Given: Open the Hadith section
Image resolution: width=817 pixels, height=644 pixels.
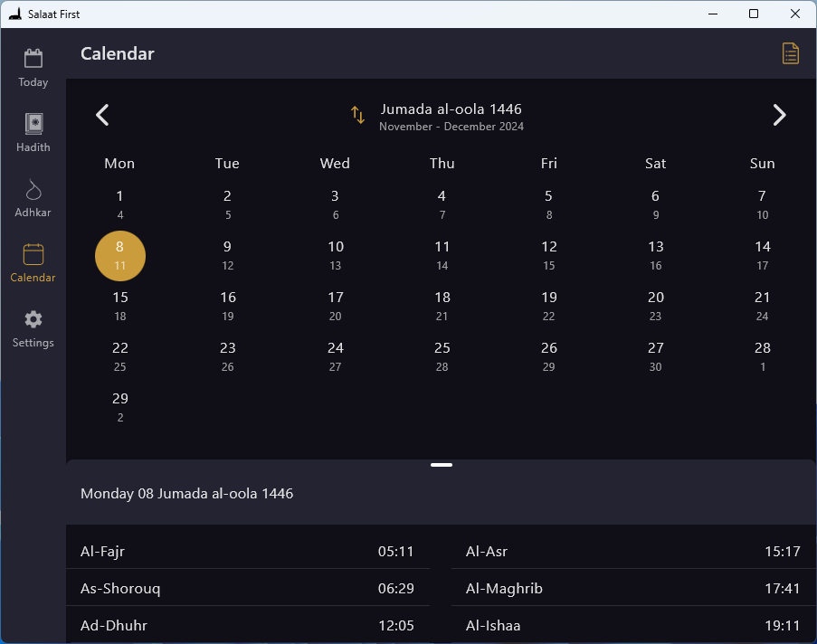Looking at the screenshot, I should click(x=33, y=131).
